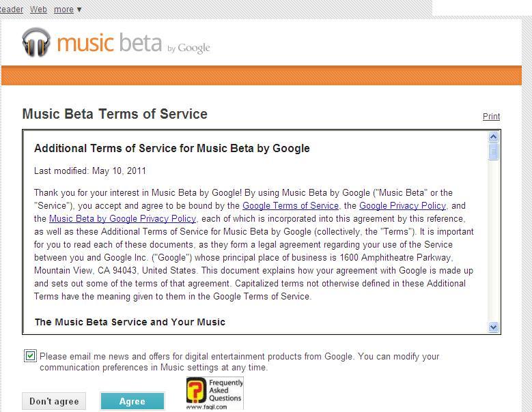
Task: Click the scroll down arrow in terms box
Action: point(494,327)
